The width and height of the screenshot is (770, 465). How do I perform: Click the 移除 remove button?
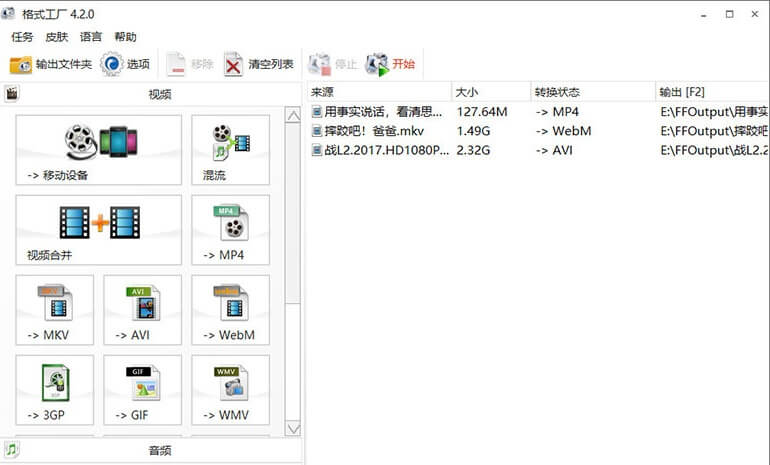[x=190, y=64]
